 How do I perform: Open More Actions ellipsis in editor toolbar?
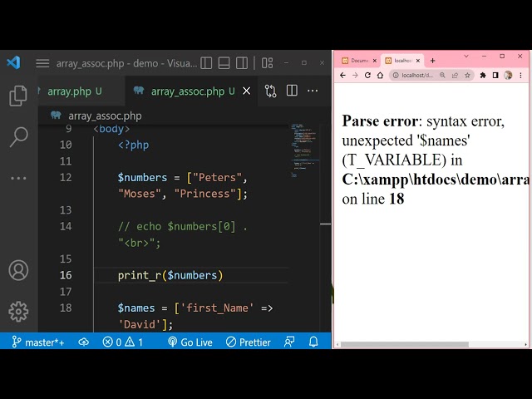point(313,91)
